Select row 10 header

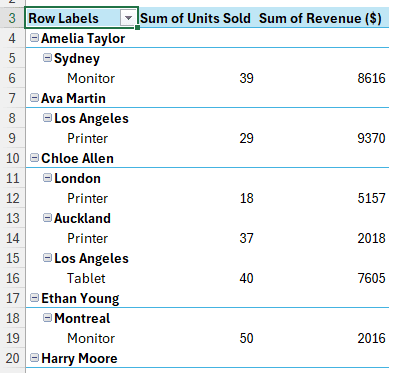(13, 158)
